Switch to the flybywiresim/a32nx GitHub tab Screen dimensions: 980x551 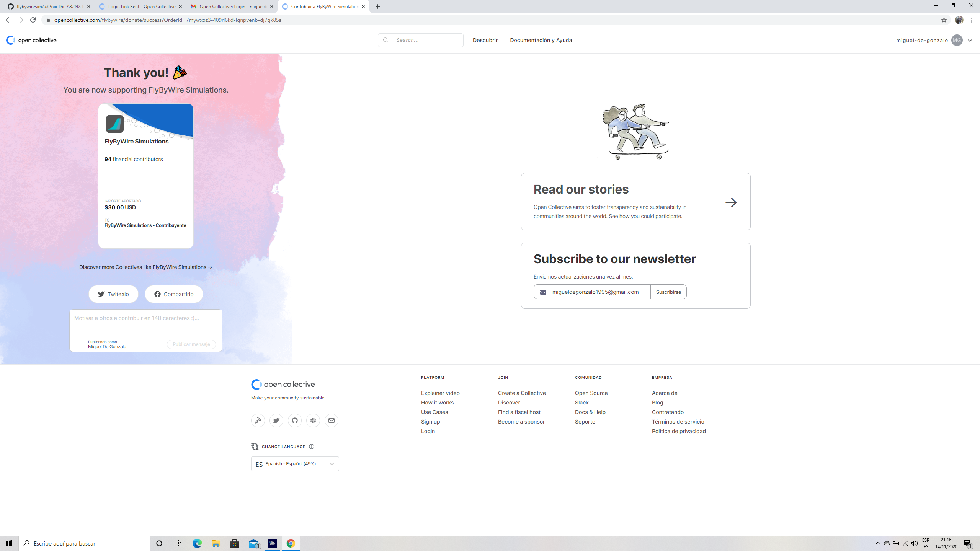coord(49,7)
